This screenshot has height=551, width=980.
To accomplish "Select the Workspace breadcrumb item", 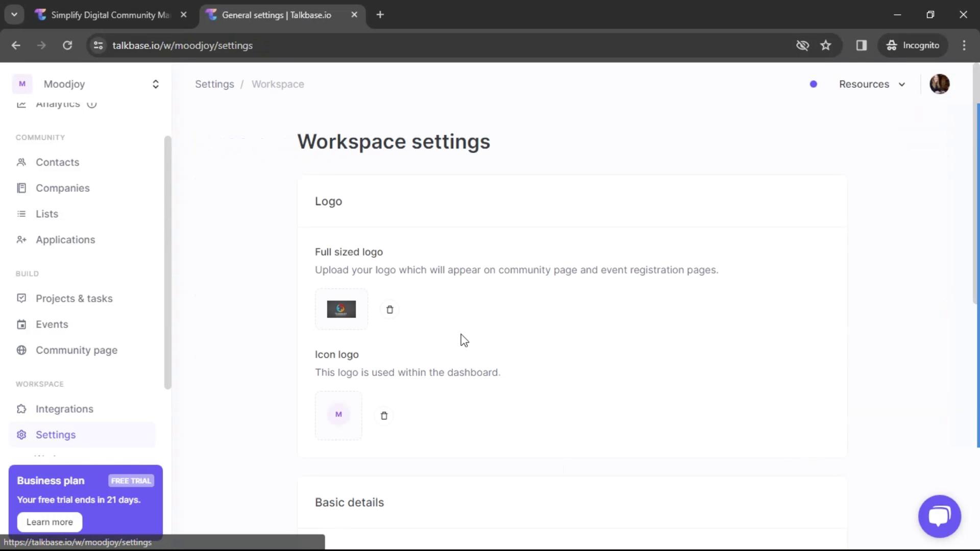I will 277,84.
